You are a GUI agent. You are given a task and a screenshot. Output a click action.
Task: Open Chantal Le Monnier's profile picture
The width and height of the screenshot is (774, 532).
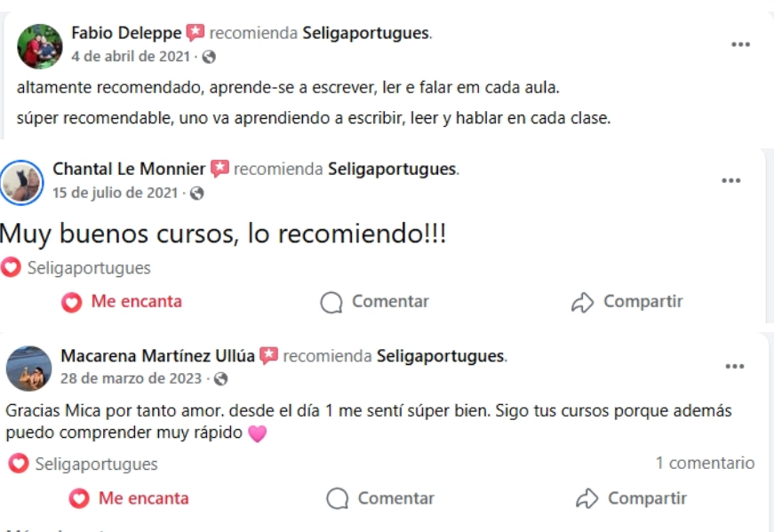22,182
